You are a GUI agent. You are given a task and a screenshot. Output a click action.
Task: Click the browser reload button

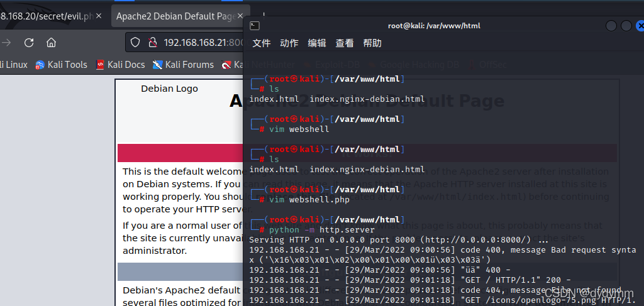pos(29,43)
